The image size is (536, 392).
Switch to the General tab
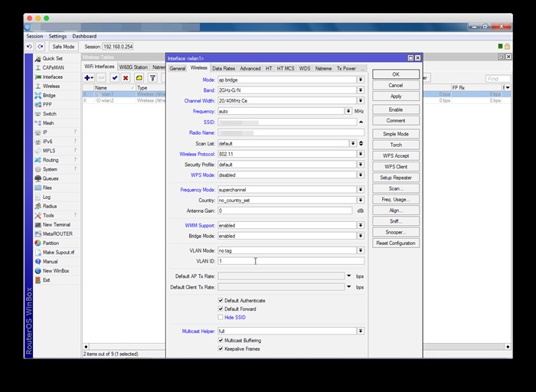[178, 69]
